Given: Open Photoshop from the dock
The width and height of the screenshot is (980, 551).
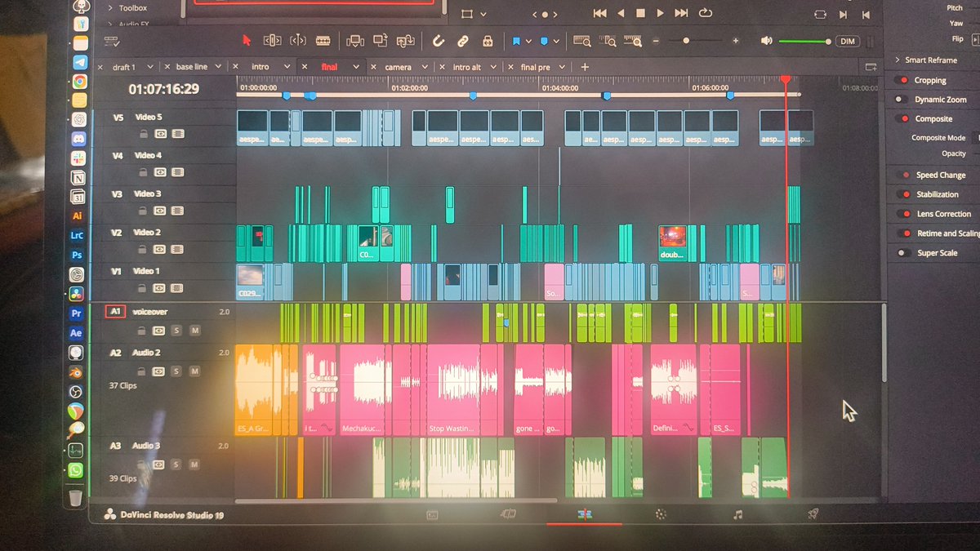Looking at the screenshot, I should coord(77,255).
